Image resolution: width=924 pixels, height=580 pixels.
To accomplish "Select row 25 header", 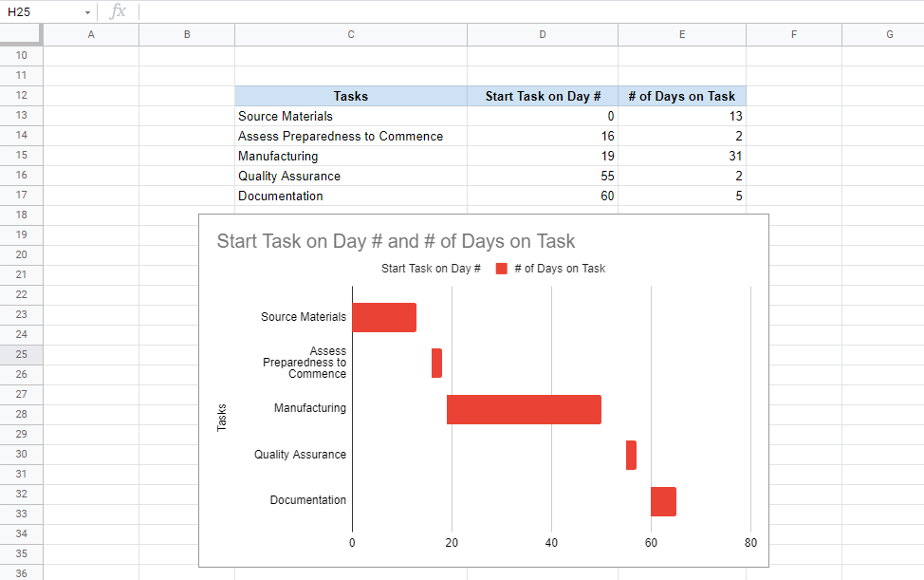I will point(21,354).
